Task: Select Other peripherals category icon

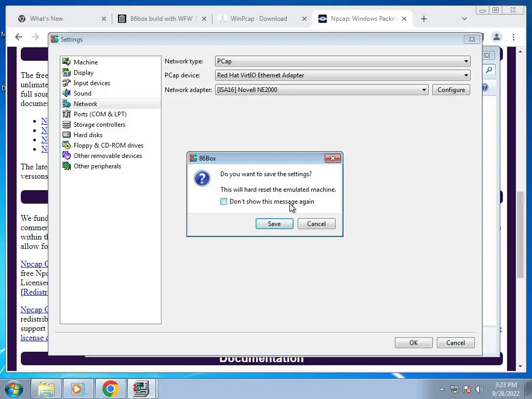Action: click(x=66, y=166)
